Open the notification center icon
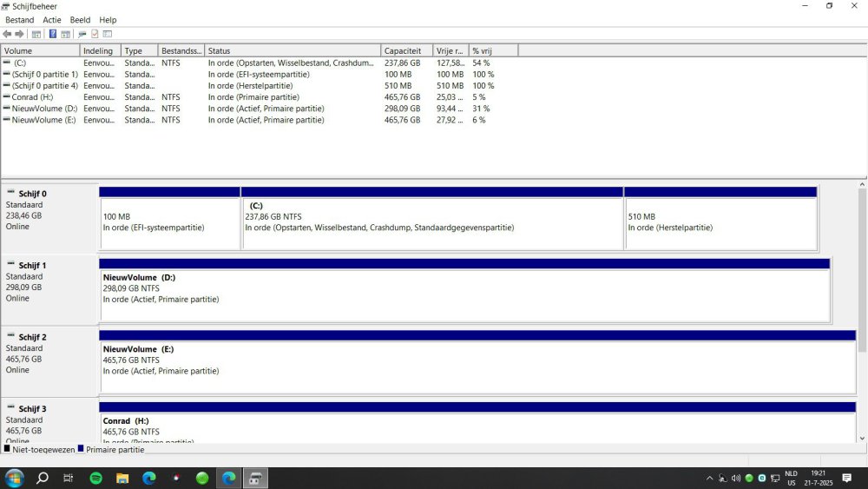Viewport: 868px width, 489px height. point(846,478)
